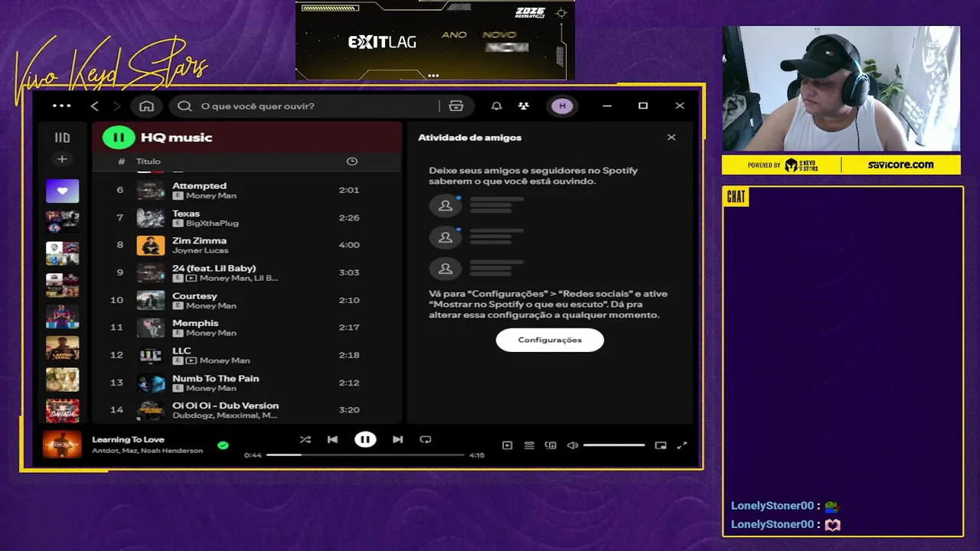Go back with the left arrow
The width and height of the screenshot is (980, 551).
point(95,106)
